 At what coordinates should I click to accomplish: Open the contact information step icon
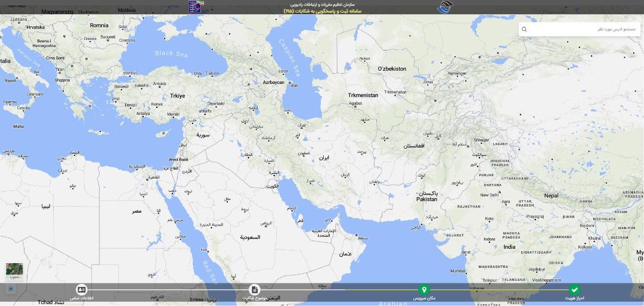point(82,289)
